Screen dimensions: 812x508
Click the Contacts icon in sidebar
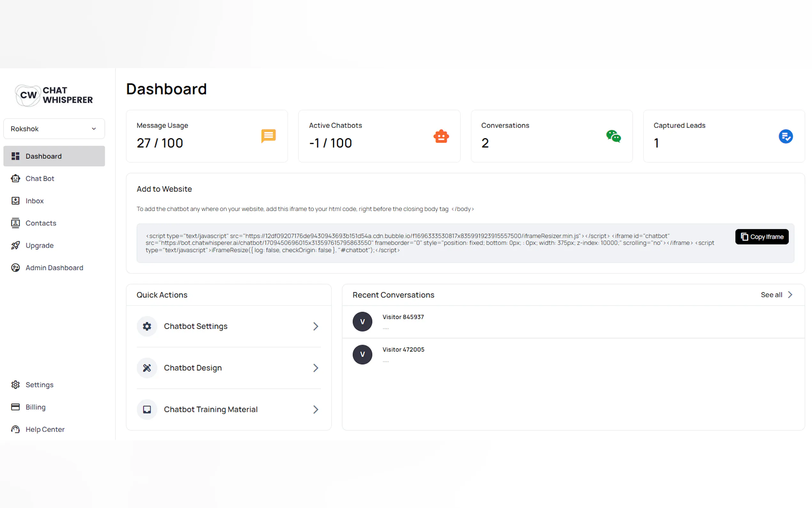point(15,223)
